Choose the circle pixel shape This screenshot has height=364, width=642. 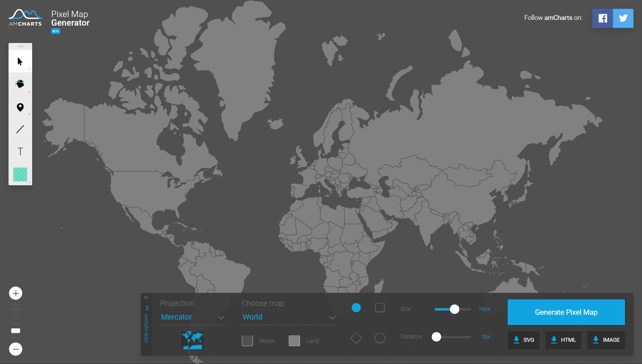click(356, 308)
